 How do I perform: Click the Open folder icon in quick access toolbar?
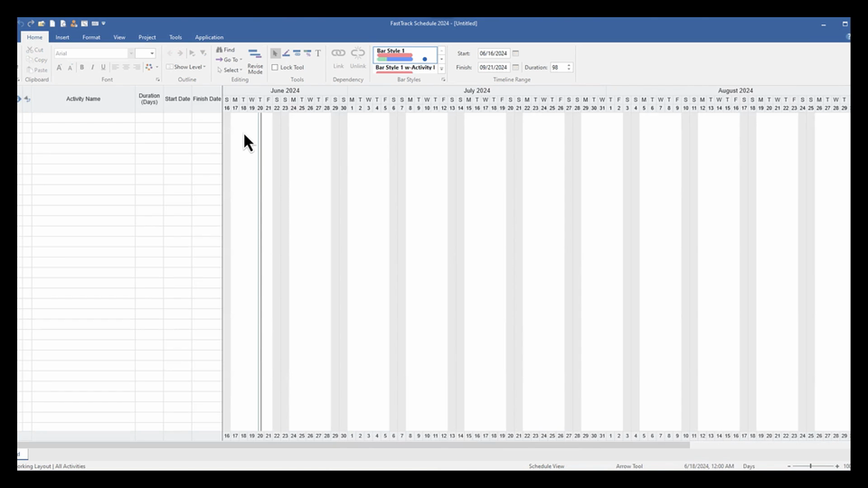coord(42,23)
